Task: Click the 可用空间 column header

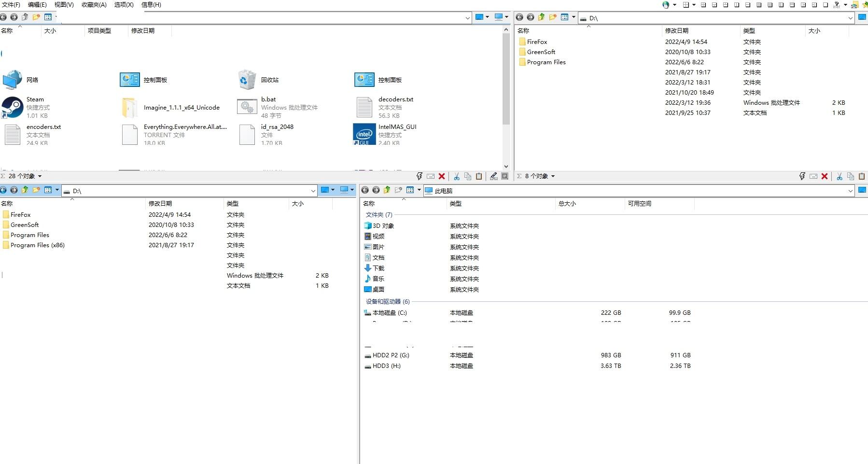Action: pos(639,204)
